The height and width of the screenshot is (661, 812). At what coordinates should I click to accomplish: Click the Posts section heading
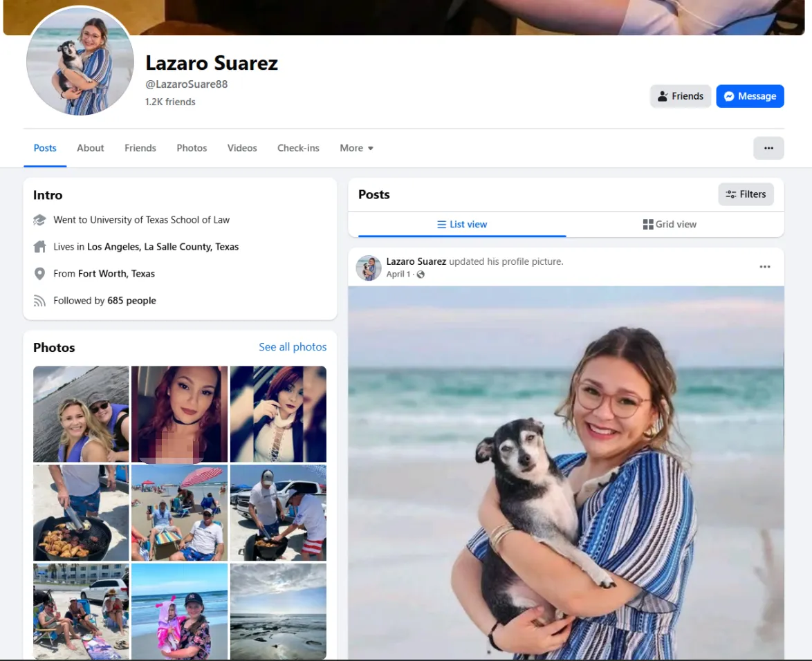(374, 194)
